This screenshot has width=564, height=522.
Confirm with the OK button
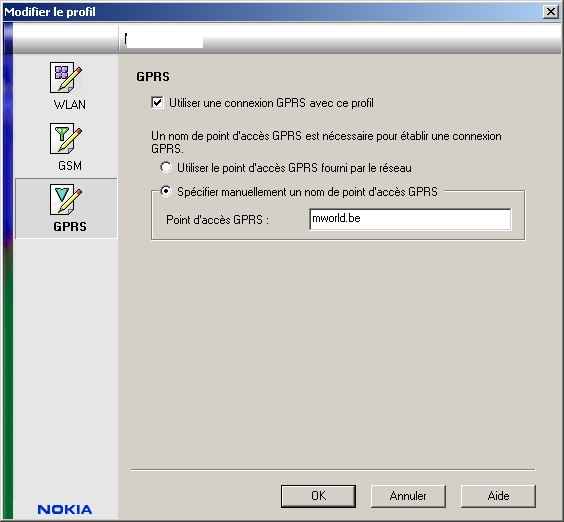tap(318, 496)
